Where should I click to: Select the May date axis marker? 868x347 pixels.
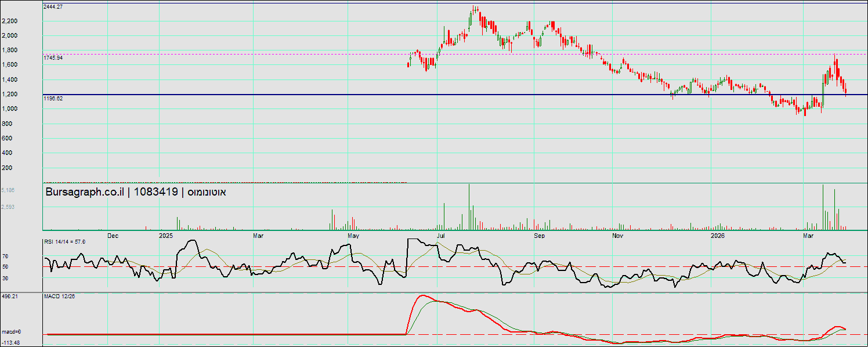click(x=353, y=236)
